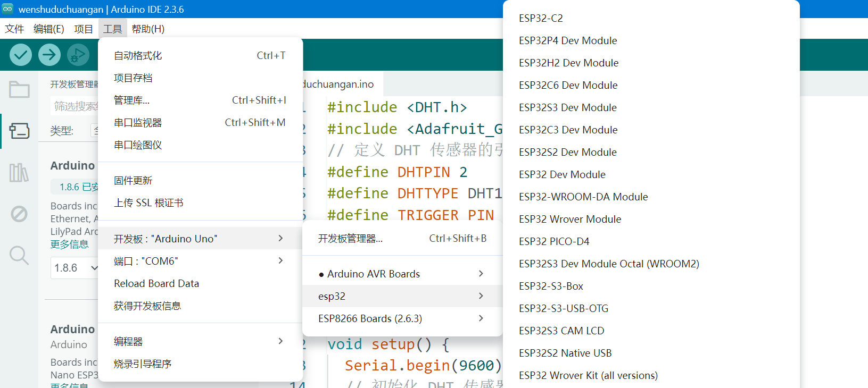Switch to the wenshuduchuangan.ino editor tab
The image size is (868, 388).
pos(343,84)
